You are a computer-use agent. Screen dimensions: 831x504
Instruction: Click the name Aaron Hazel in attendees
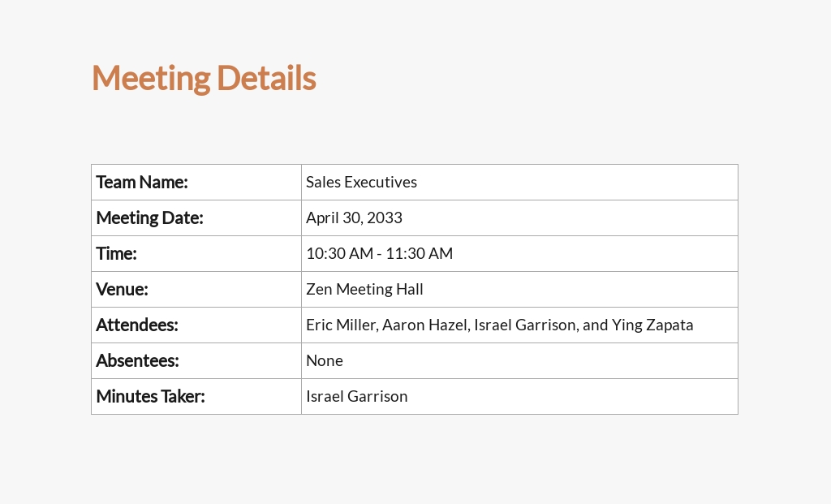point(425,325)
